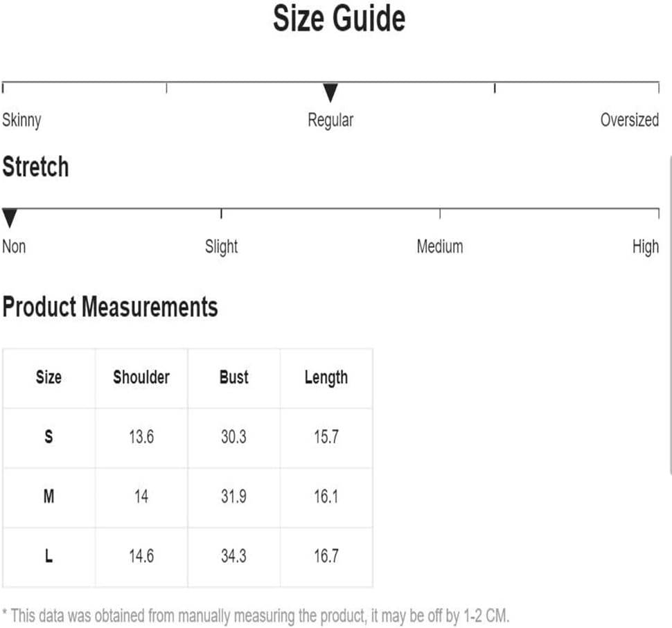Click the fit marker triangle above Regular

click(330, 93)
